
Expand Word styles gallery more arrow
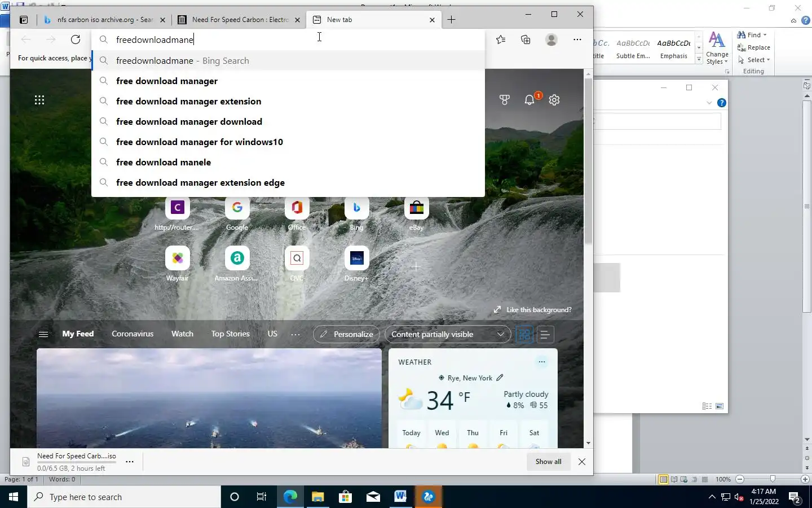click(699, 59)
